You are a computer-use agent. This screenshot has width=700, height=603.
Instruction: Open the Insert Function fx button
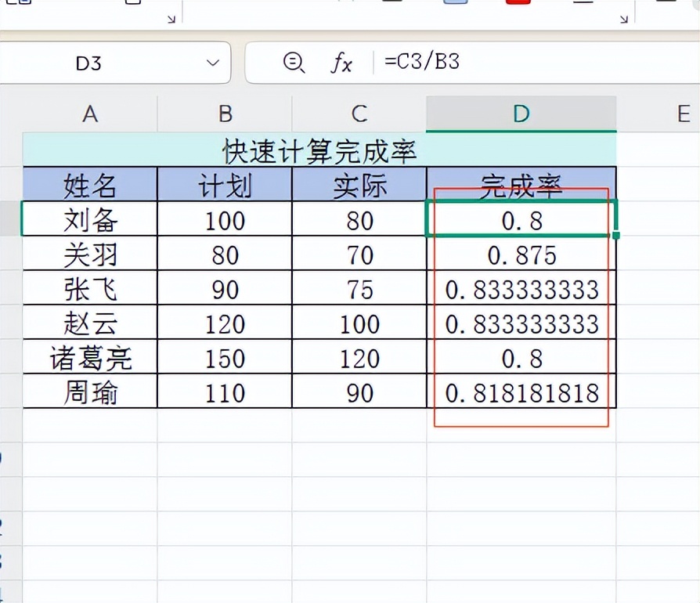click(x=341, y=63)
